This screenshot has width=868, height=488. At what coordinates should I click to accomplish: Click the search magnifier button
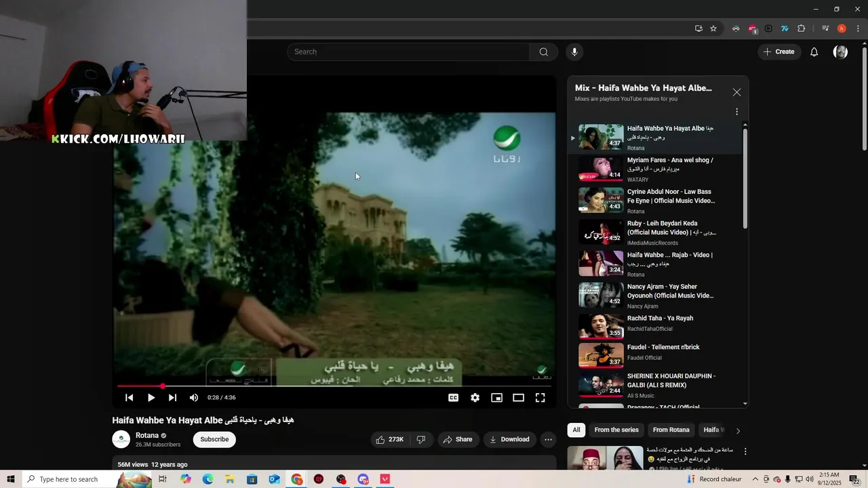[x=544, y=52]
